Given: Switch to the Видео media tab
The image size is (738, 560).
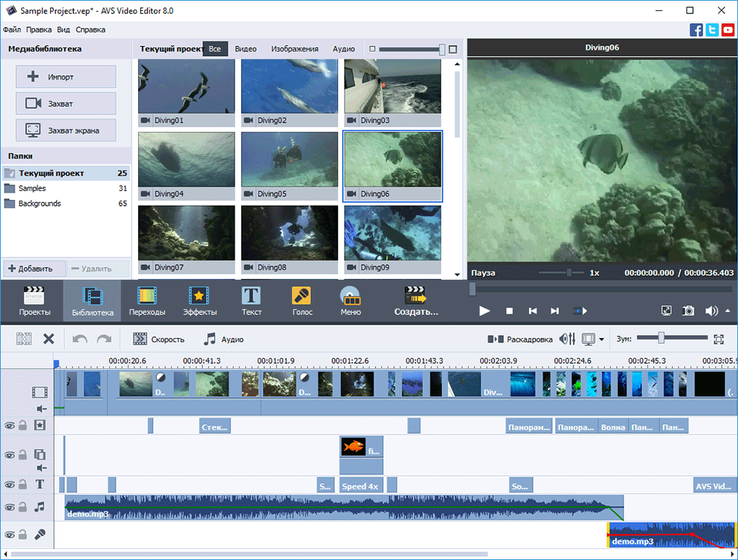Looking at the screenshot, I should click(x=245, y=48).
